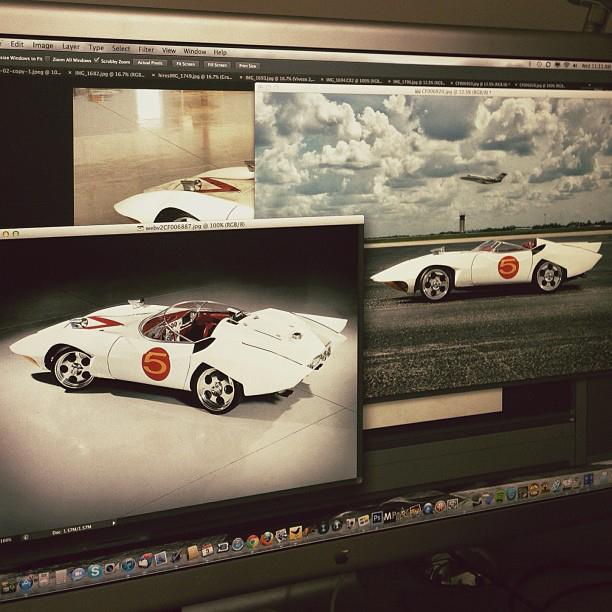Click the Fill Screen button

(x=217, y=65)
